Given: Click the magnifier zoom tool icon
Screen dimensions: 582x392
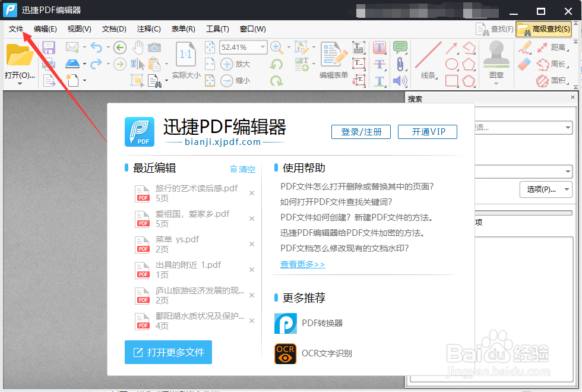Looking at the screenshot, I should 276,47.
